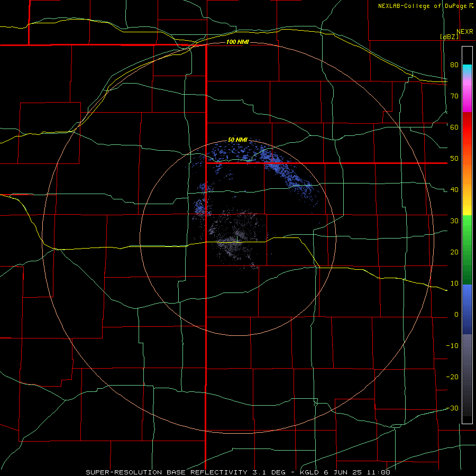
Task: Click the 10 value on dBZ scale
Action: click(x=454, y=283)
